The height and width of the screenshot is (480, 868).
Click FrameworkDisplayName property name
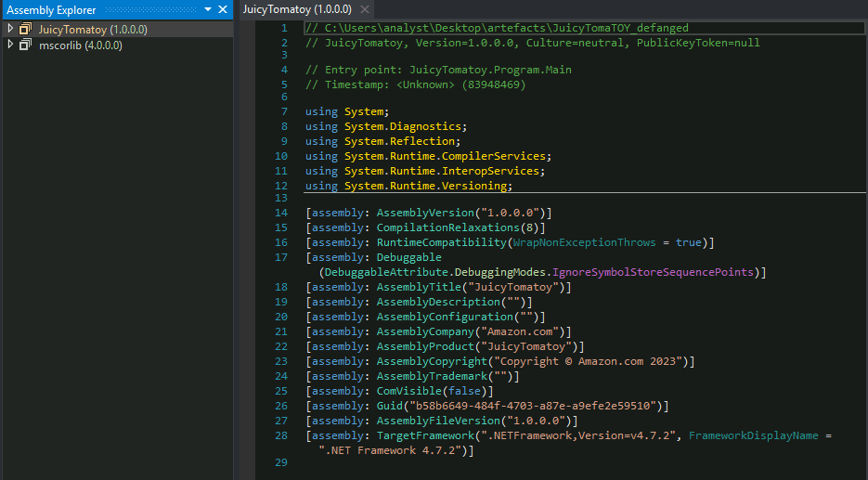[754, 436]
